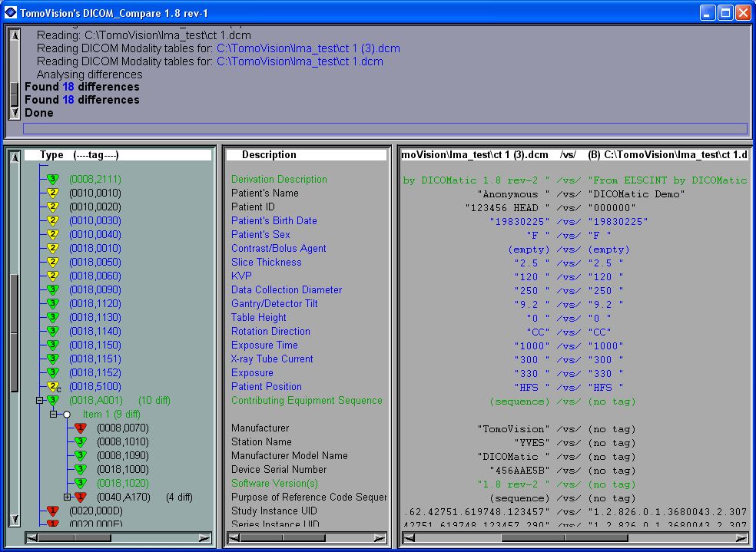
Task: Click the red type 1 icon for (0040,A170)
Action: pos(81,497)
